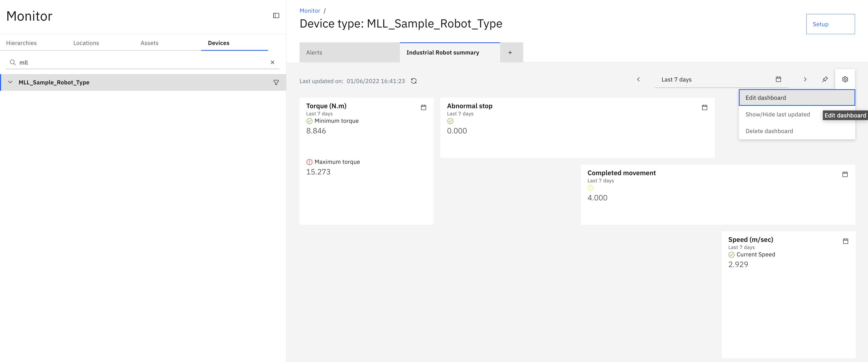Switch to the Alerts tab
868x362 pixels.
(349, 53)
